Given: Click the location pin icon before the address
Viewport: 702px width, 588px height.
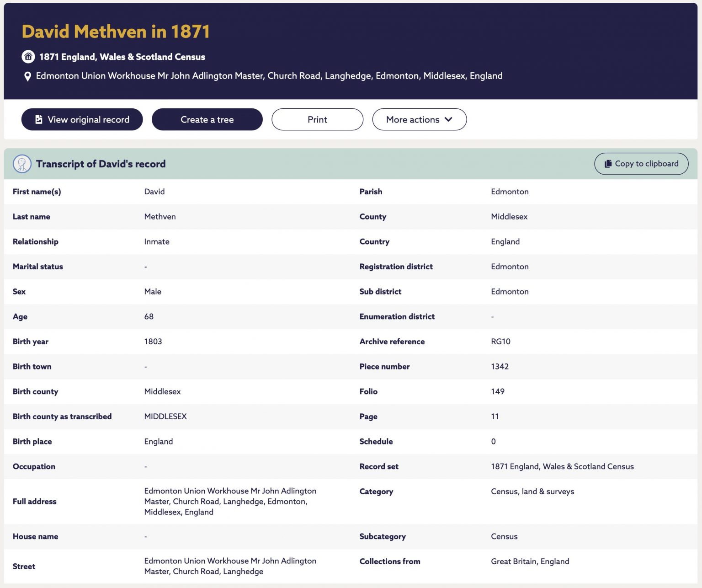Looking at the screenshot, I should coord(27,76).
